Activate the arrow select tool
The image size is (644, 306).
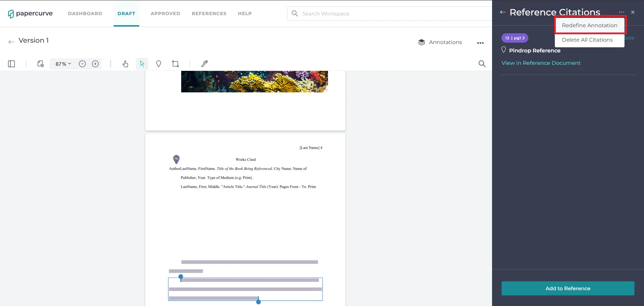pyautogui.click(x=142, y=64)
